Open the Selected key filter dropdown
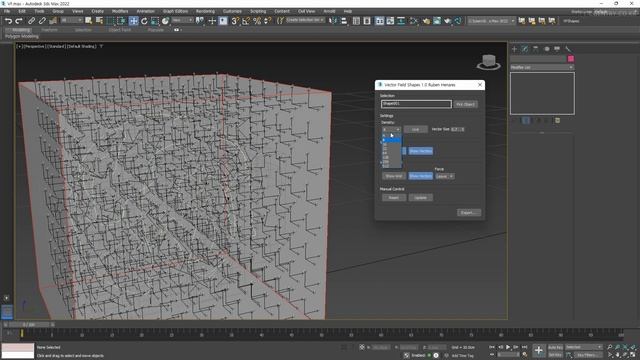Viewport: 640px width, 360px height. pyautogui.click(x=584, y=347)
